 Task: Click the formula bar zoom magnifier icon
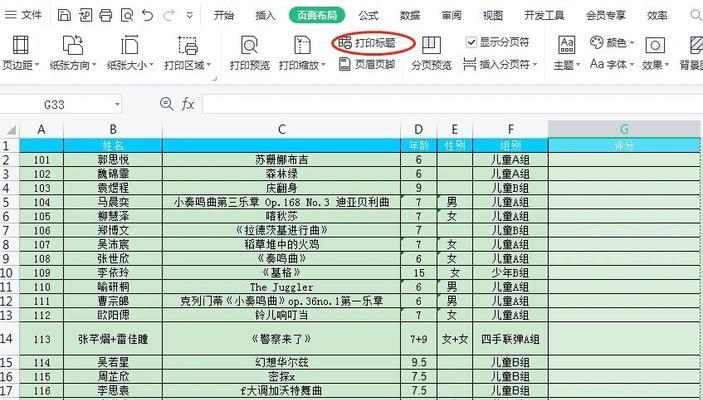point(166,104)
